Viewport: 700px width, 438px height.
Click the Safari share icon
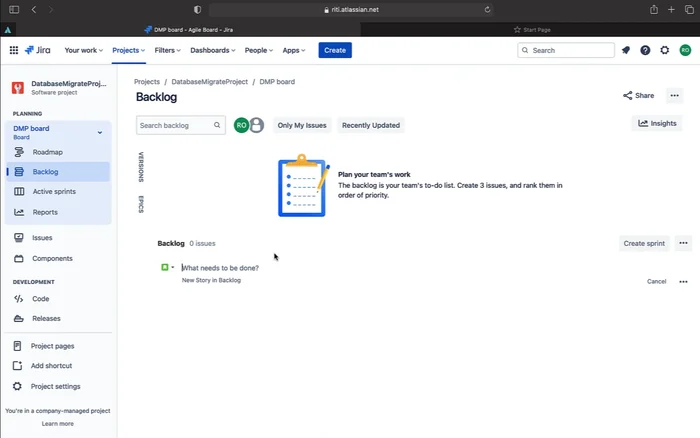[x=654, y=9]
